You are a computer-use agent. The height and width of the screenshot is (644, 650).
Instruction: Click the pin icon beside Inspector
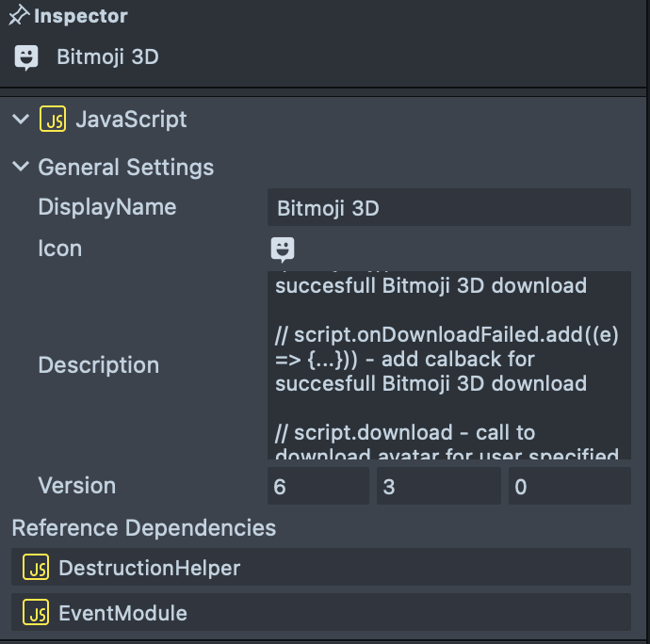(x=19, y=16)
